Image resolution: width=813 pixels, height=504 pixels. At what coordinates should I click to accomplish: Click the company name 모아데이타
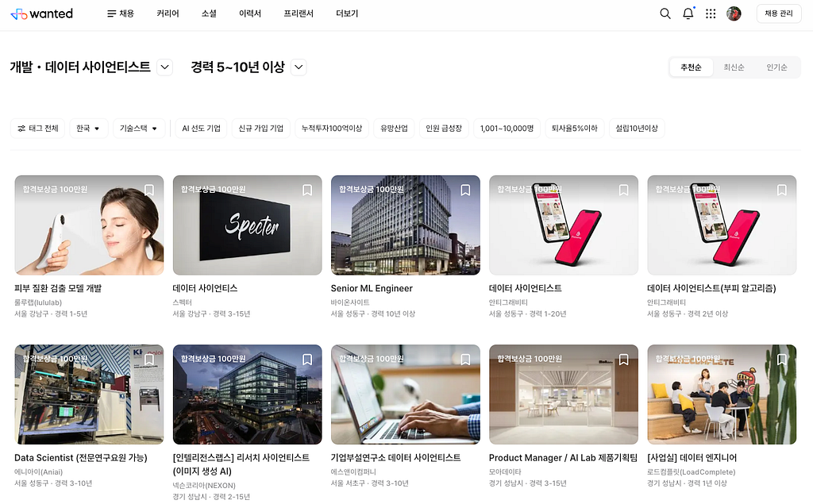click(505, 471)
